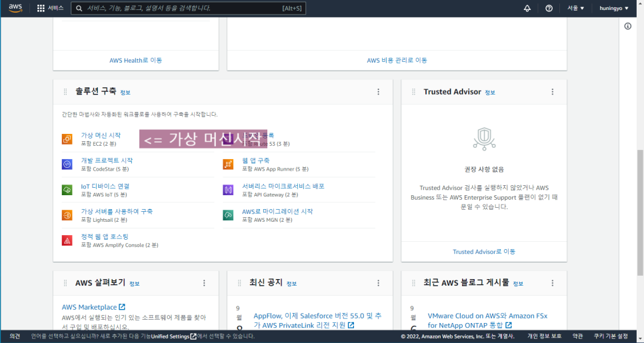644x343 pixels.
Task: Expand the 서울 region dropdown
Action: tap(575, 8)
